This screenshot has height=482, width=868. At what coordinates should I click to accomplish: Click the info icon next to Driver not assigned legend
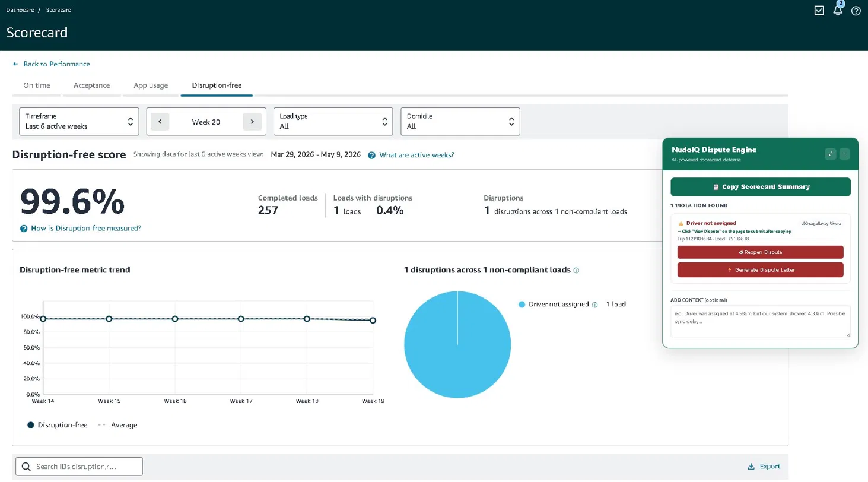pos(595,305)
